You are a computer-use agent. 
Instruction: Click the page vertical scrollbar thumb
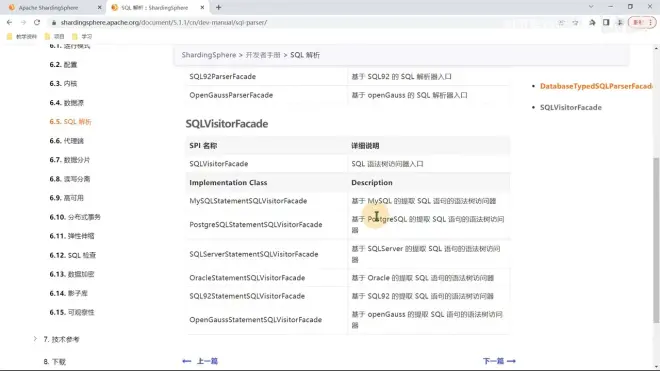click(x=656, y=240)
